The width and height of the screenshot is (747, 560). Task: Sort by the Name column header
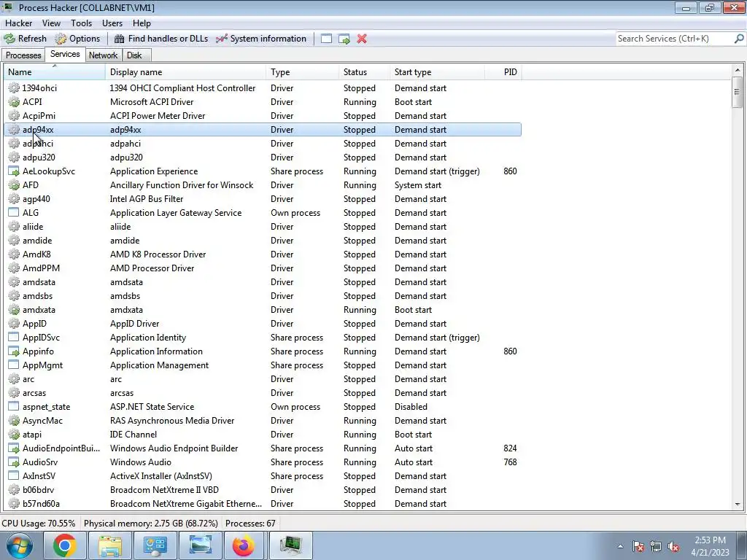[x=54, y=72]
